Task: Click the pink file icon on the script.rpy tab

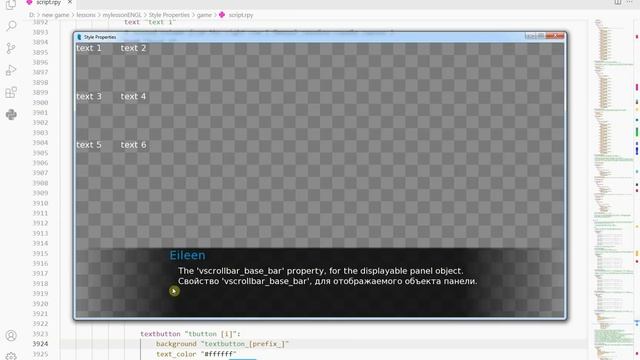Action: [29, 2]
